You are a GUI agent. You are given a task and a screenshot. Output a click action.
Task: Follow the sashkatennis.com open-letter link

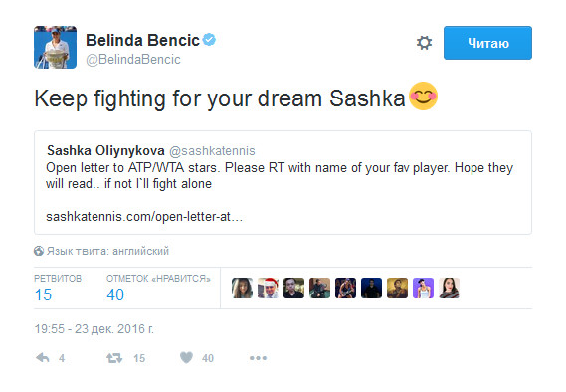pos(144,217)
